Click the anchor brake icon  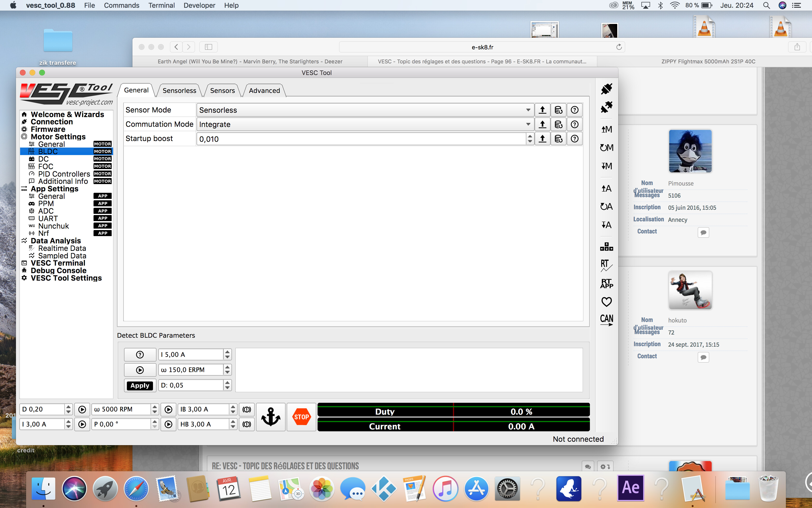tap(270, 417)
